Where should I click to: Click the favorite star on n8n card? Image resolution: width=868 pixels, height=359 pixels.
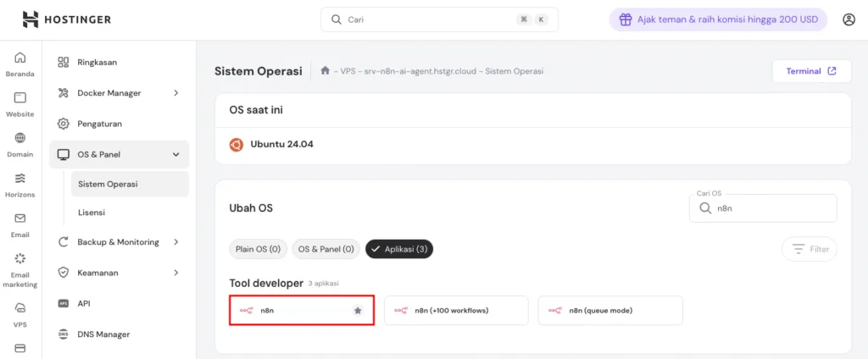358,311
